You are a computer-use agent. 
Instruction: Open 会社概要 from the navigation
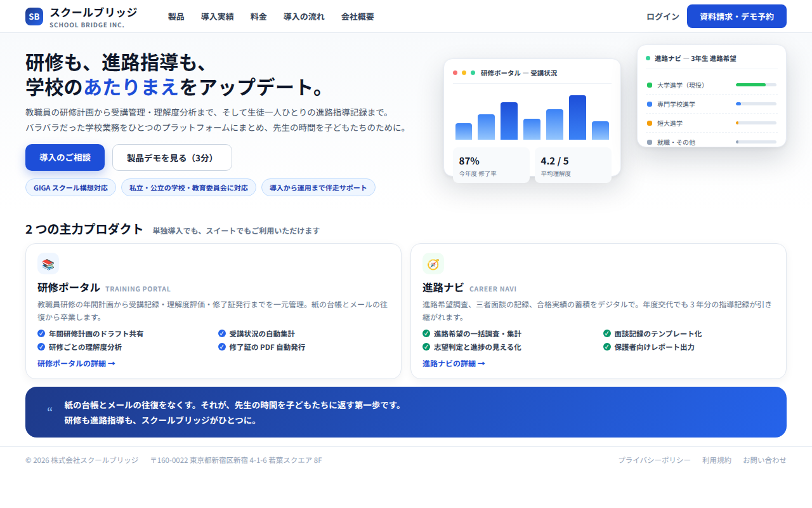358,17
